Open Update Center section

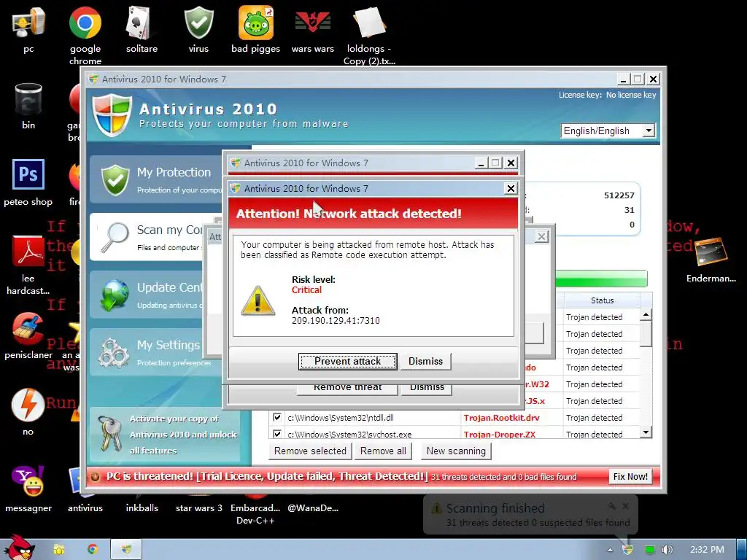[147, 295]
